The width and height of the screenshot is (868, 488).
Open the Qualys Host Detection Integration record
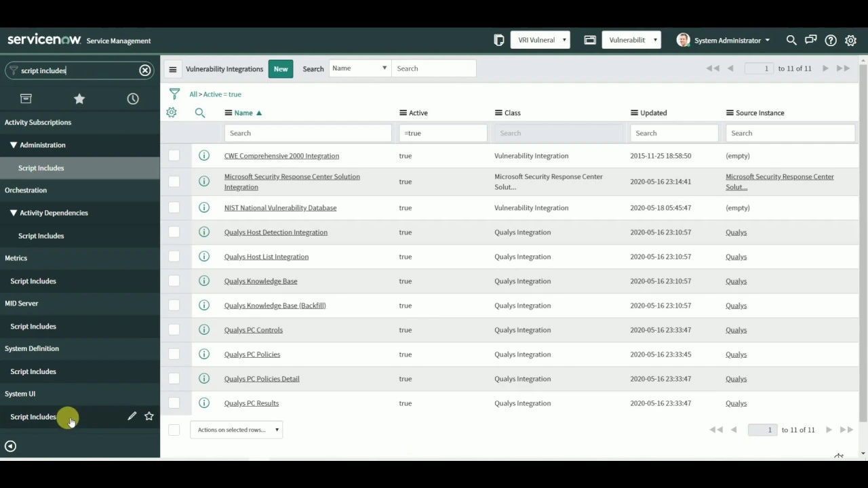tap(275, 232)
